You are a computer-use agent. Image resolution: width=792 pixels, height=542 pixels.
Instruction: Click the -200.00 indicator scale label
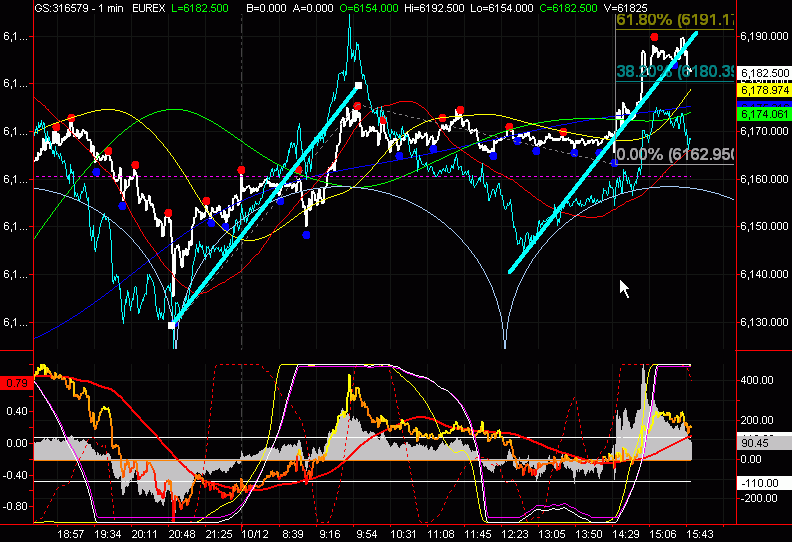click(x=758, y=499)
